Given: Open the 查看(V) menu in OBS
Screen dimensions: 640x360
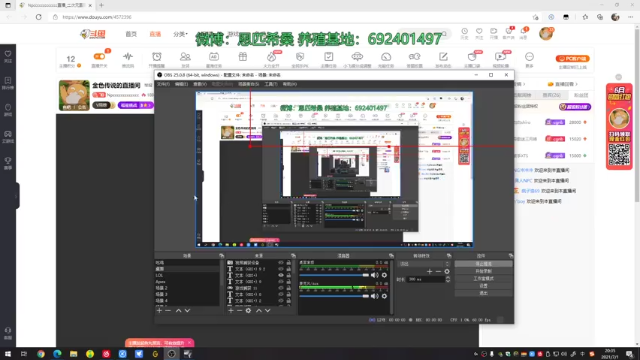Looking at the screenshot, I should (200, 84).
